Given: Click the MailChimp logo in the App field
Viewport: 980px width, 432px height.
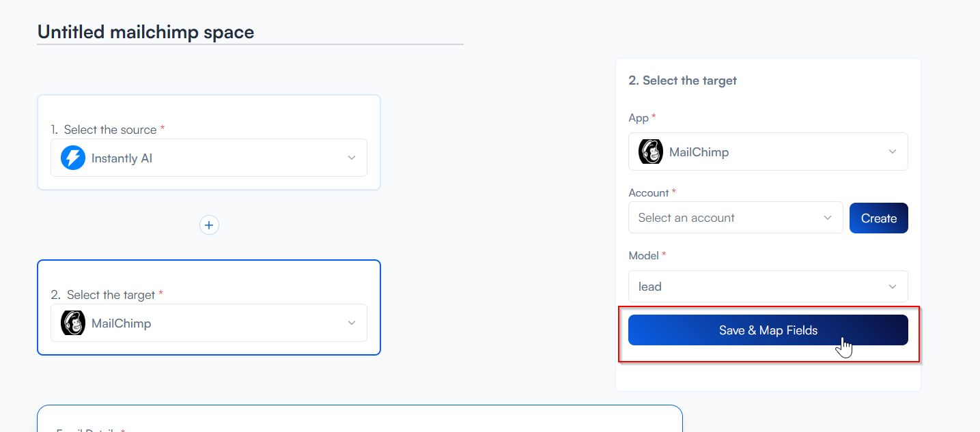Looking at the screenshot, I should tap(650, 152).
